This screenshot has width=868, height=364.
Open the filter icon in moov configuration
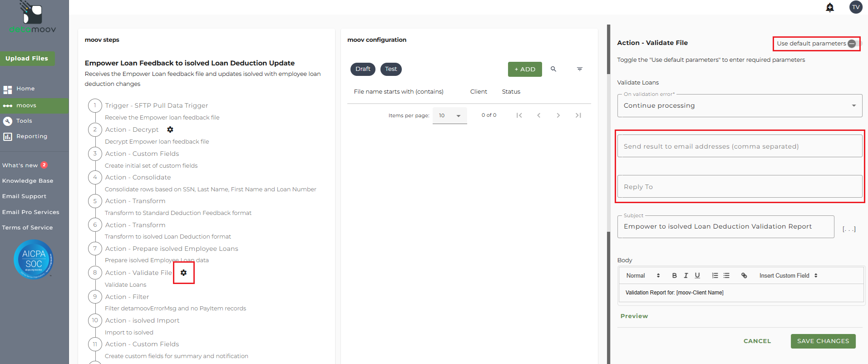[x=580, y=69]
